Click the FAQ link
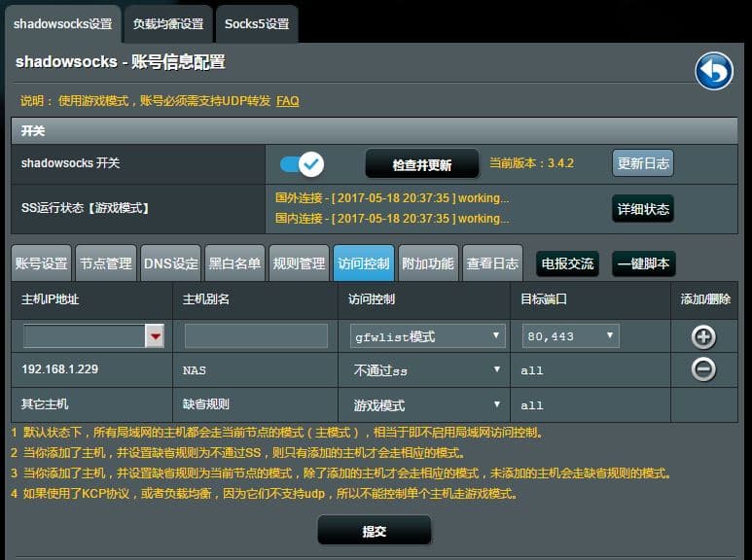The width and height of the screenshot is (752, 560). [x=287, y=100]
